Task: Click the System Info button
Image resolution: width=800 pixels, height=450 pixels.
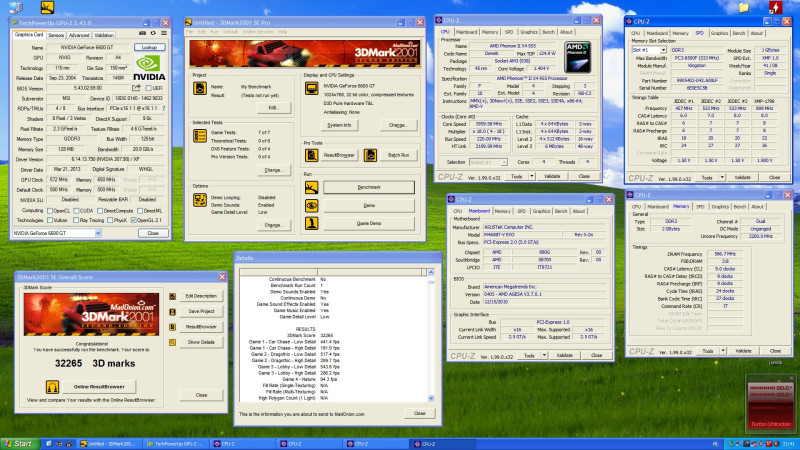Action: (x=339, y=125)
